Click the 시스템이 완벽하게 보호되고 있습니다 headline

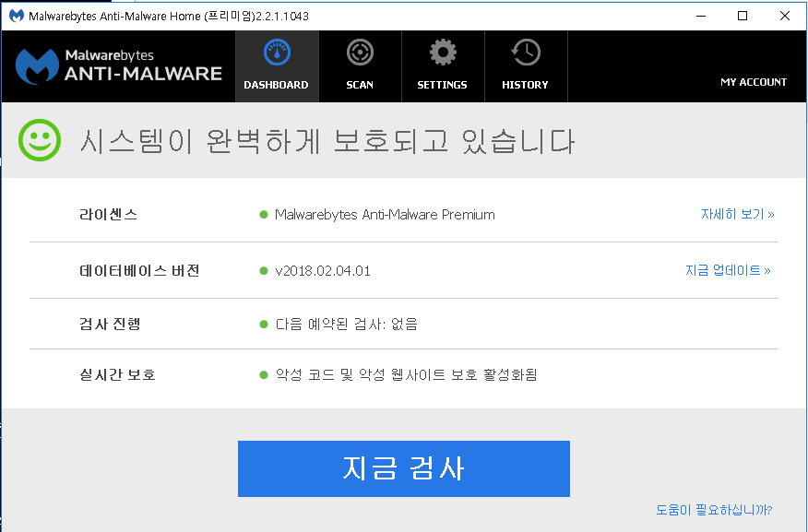(x=327, y=140)
